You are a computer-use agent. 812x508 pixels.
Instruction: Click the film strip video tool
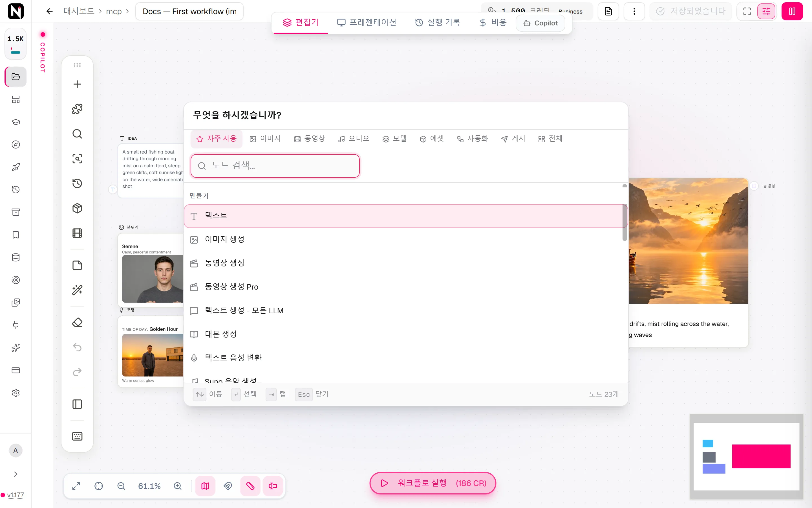[77, 233]
